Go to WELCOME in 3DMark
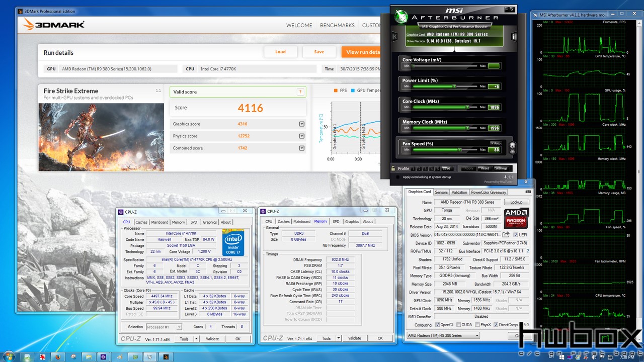This screenshot has width=644, height=362. click(299, 25)
